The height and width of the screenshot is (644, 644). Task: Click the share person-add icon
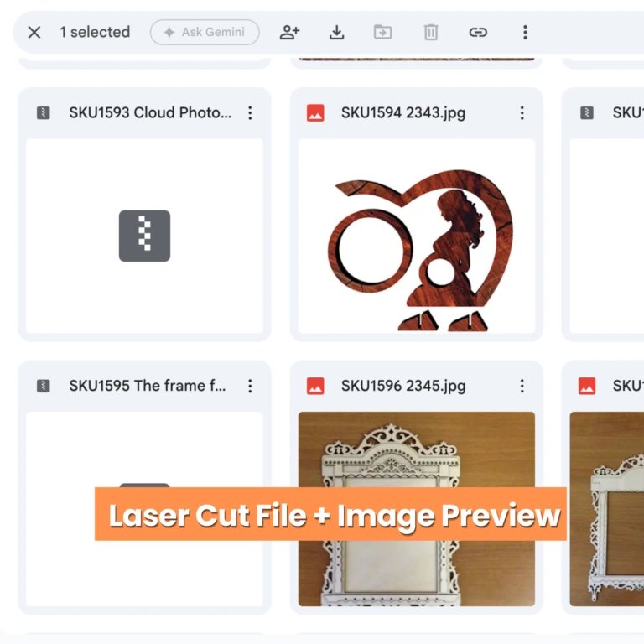(289, 32)
